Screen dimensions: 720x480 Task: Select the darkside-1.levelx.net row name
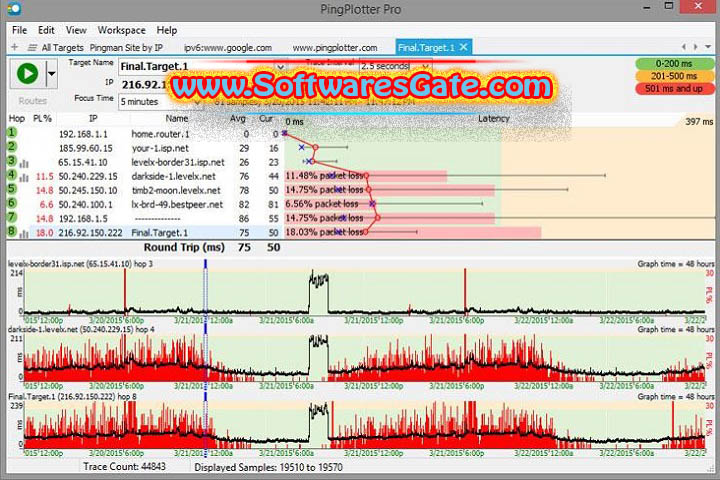click(x=173, y=176)
